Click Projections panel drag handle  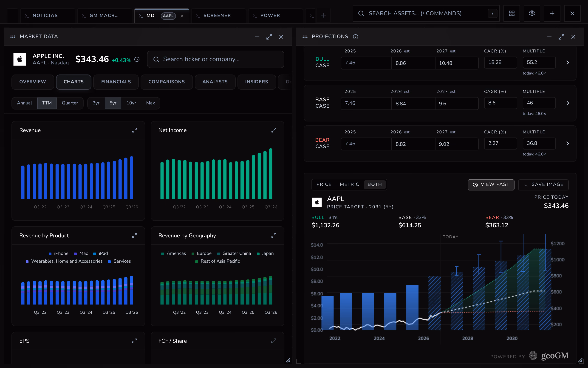point(305,37)
